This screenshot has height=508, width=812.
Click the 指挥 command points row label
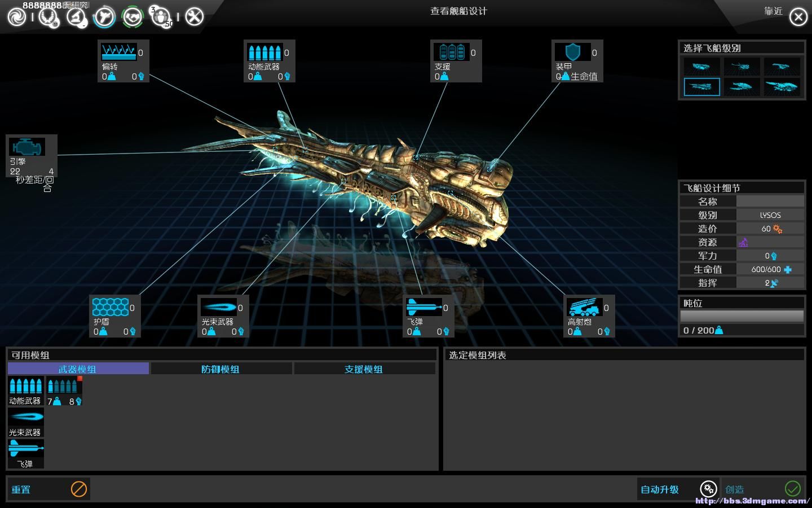707,283
